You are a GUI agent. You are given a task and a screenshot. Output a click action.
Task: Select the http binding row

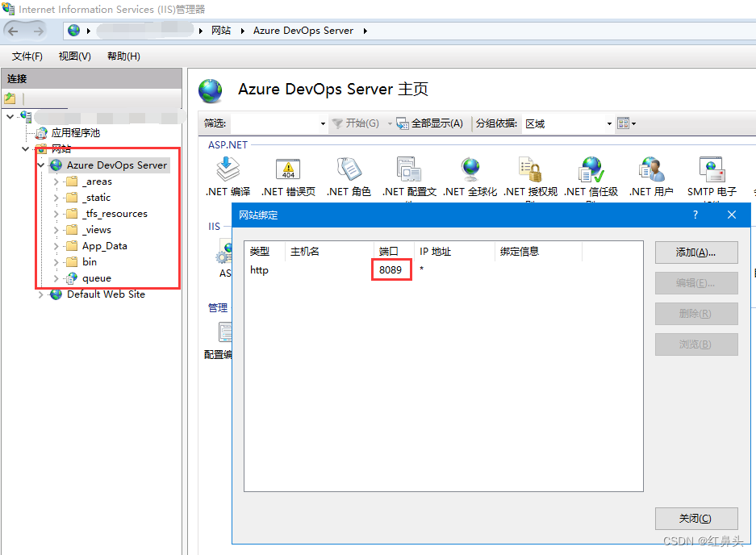pos(443,270)
